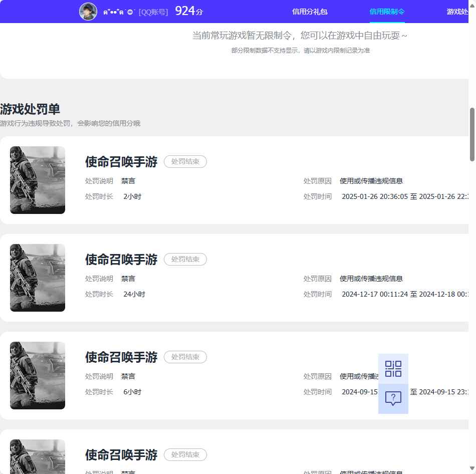Screen dimensions: 476x474
Task: Click 使命召唤手游 title on 2小时 card
Action: (121, 162)
